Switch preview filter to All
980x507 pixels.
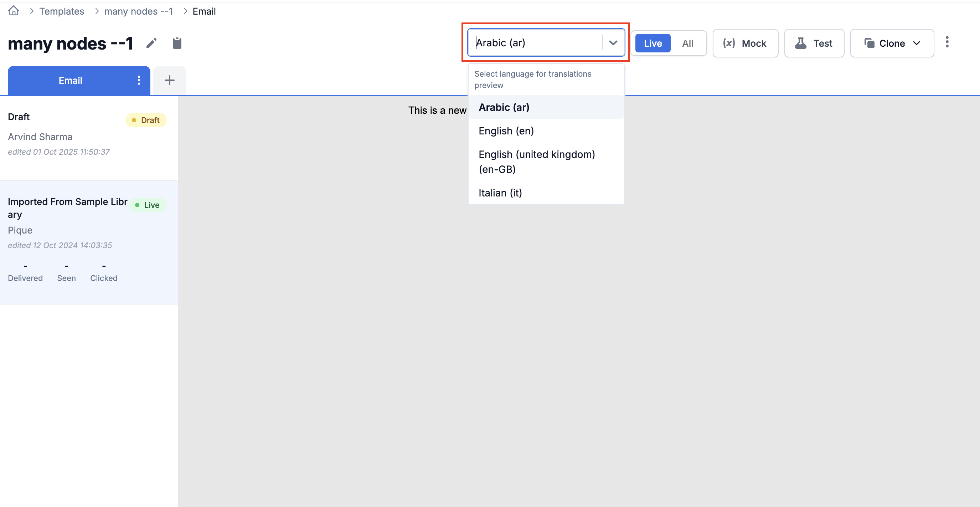coord(687,43)
